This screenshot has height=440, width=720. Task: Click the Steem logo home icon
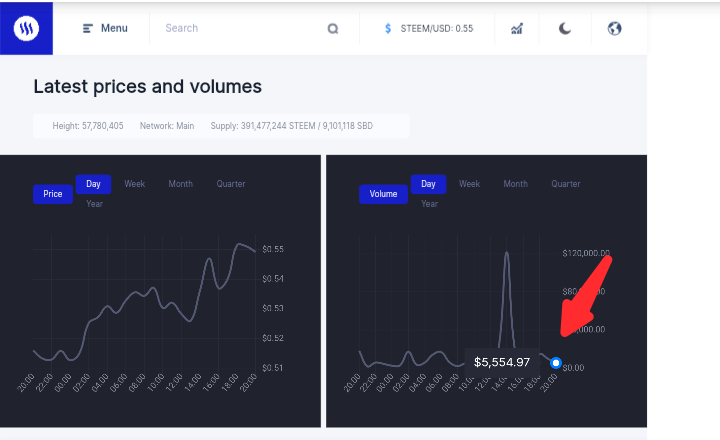click(26, 28)
